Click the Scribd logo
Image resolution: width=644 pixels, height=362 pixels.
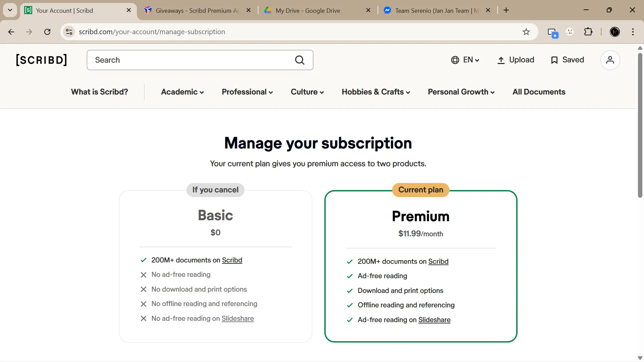tap(42, 60)
